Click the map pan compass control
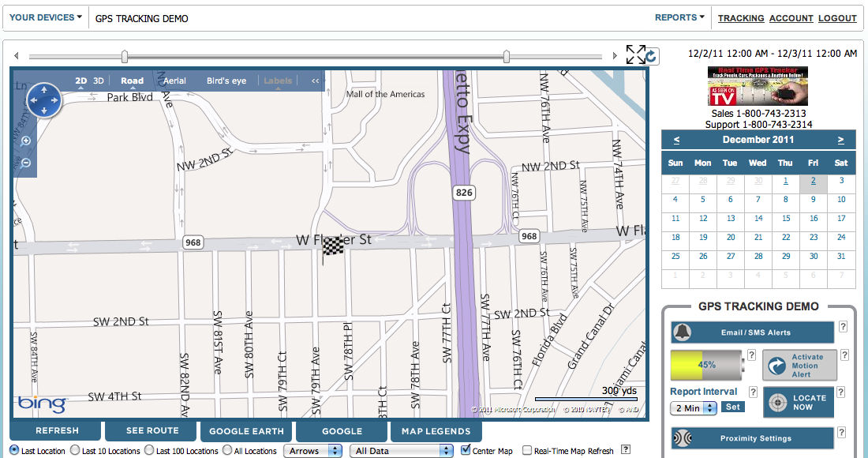The height and width of the screenshot is (458, 868). point(43,100)
